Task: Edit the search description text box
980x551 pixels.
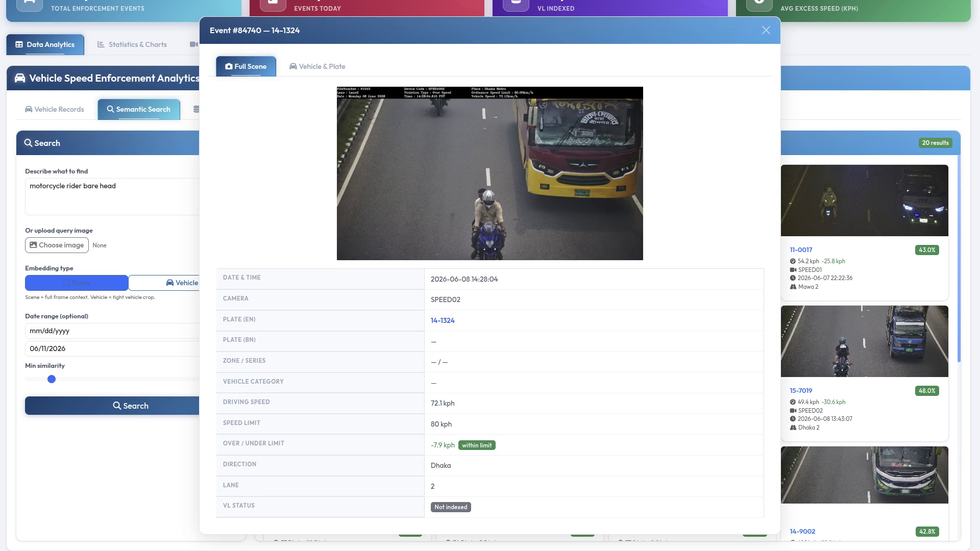Action: (112, 196)
